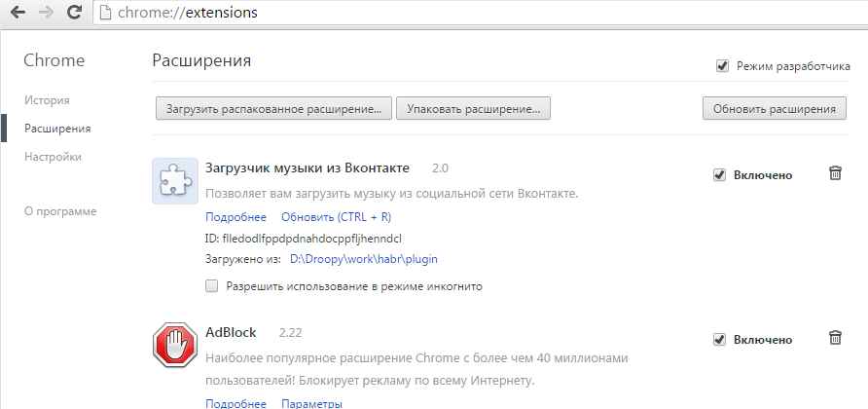
Task: Open Подробнее link for Загрузчик музыки
Action: 235,217
